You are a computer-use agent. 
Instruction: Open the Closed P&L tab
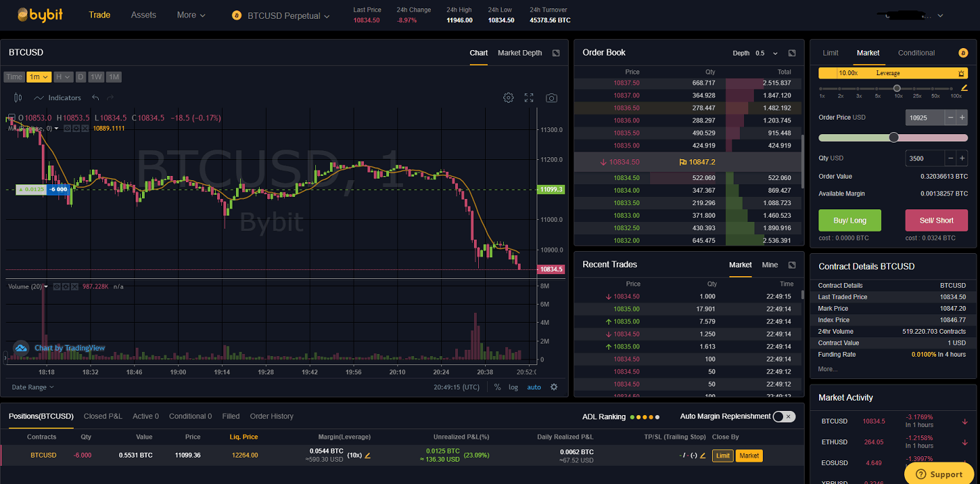click(x=102, y=417)
